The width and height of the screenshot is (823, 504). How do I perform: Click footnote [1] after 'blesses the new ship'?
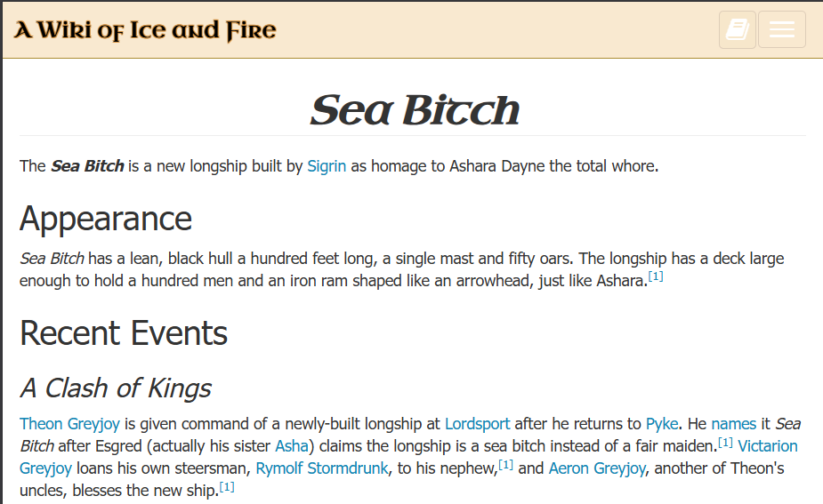pyautogui.click(x=227, y=486)
